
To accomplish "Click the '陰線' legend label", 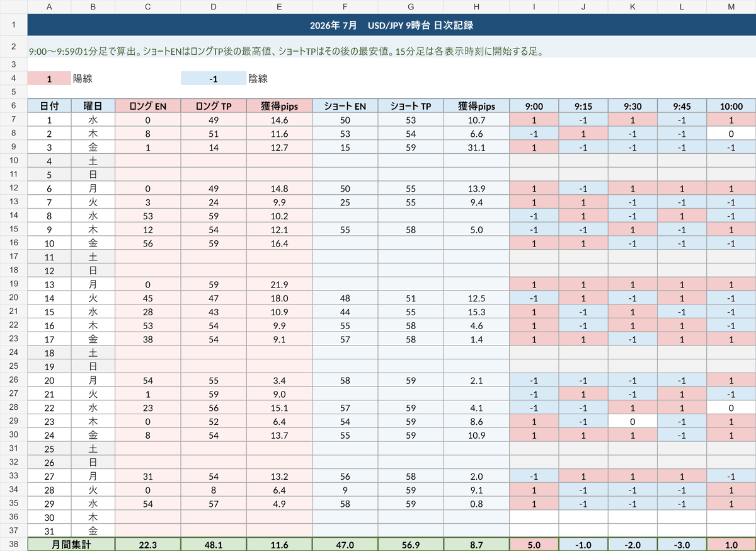I will click(258, 79).
